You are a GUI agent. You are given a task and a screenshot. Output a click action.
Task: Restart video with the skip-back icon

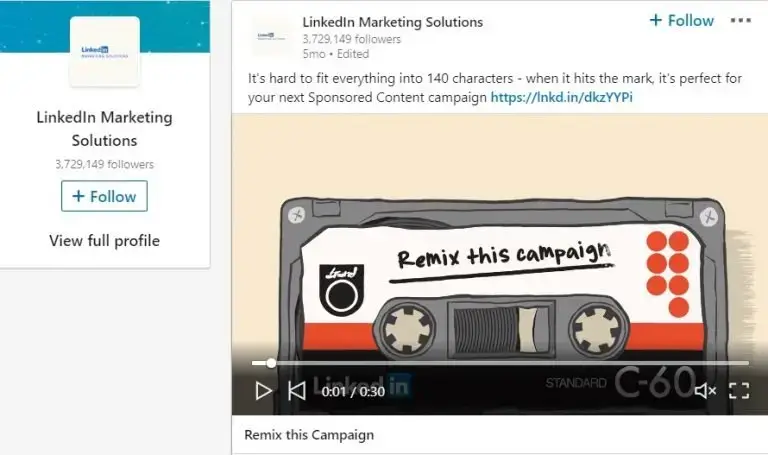coord(297,391)
